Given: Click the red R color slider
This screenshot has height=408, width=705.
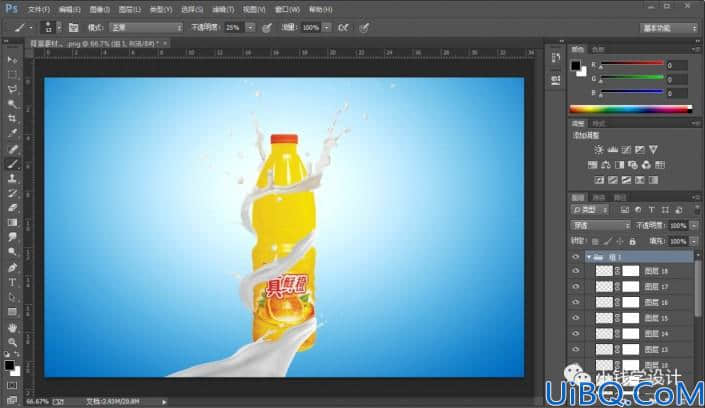Looking at the screenshot, I should point(632,64).
